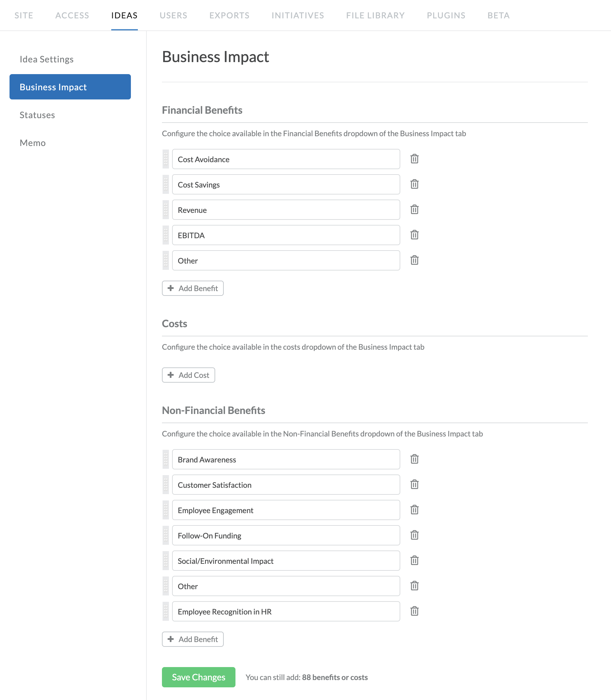
Task: Edit the Revenue field
Action: point(286,210)
